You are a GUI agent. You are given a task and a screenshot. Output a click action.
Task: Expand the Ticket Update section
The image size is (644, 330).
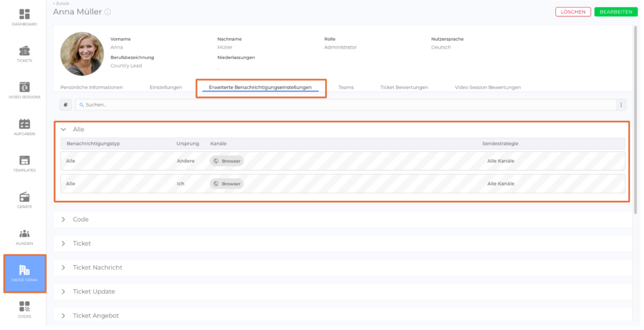pos(64,292)
